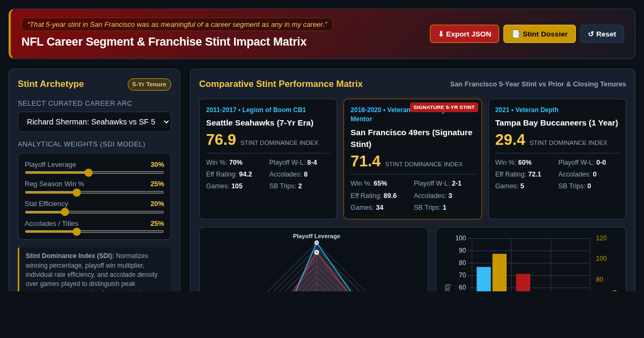The image size is (644, 338).
Task: Click the Stint Dominance Index (SDI) description
Action: [x=94, y=270]
